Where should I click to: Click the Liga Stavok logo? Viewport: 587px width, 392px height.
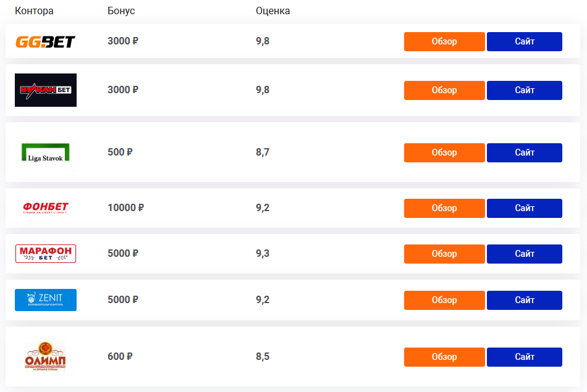[46, 152]
